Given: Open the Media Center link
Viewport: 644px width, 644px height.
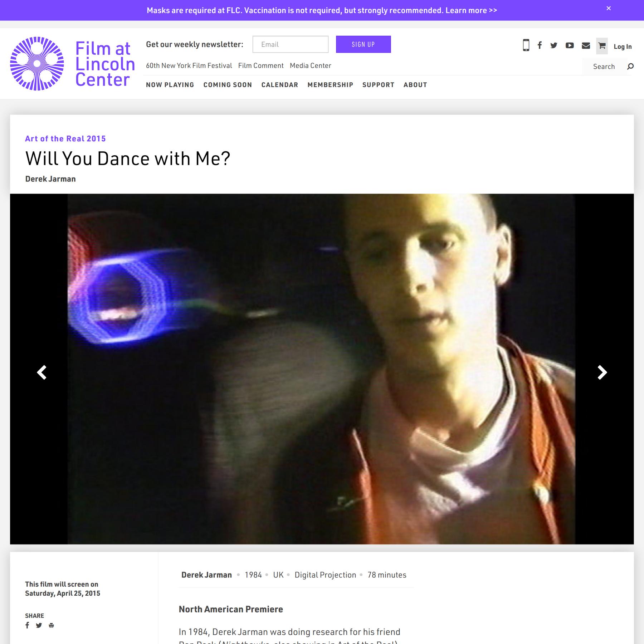Looking at the screenshot, I should coord(311,65).
